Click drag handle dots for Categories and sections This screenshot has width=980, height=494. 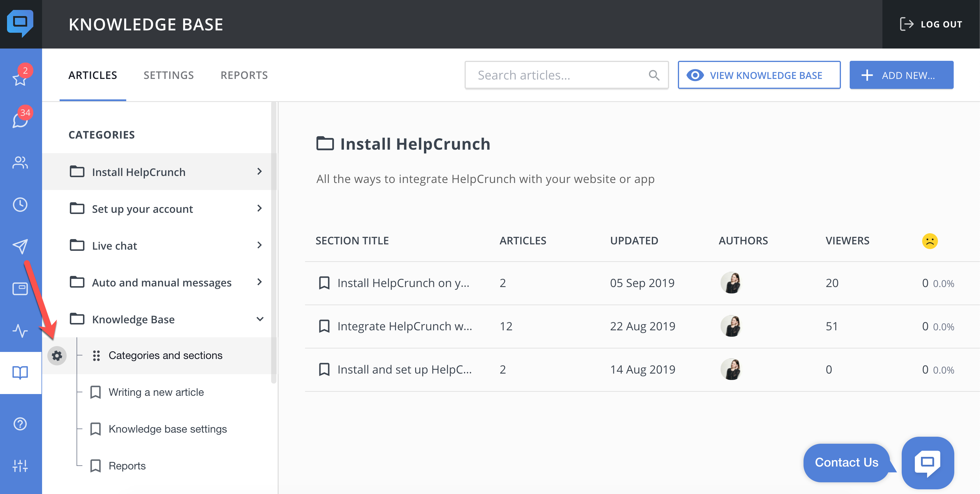(96, 355)
